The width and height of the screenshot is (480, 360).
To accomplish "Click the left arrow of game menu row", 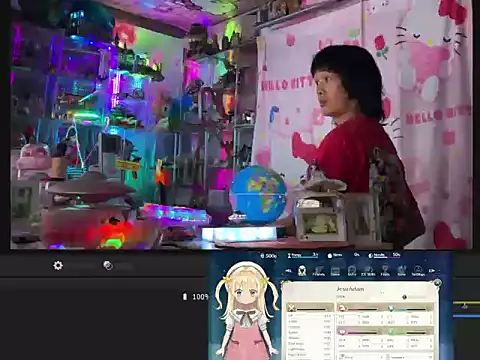I will [289, 271].
